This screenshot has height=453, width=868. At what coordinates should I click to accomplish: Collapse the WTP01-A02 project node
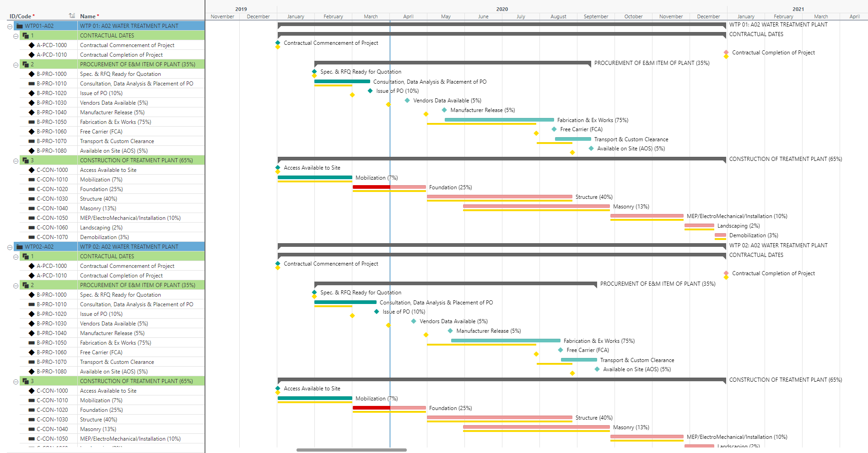pos(10,27)
